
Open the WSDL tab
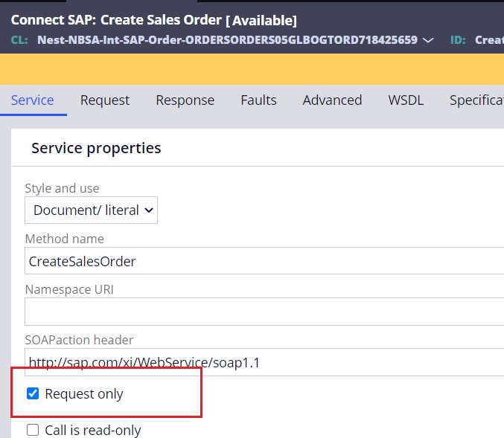pos(406,100)
